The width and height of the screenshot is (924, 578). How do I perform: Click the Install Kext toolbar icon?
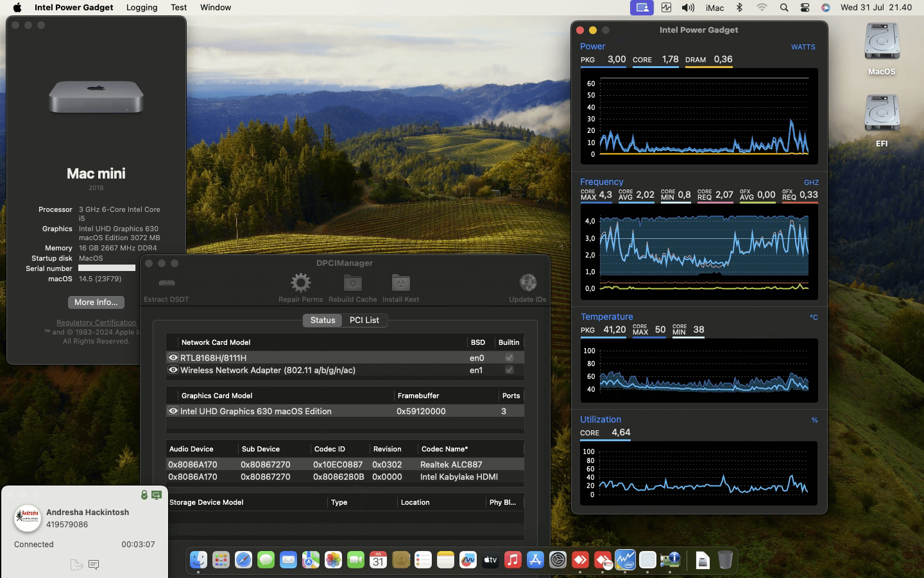400,283
